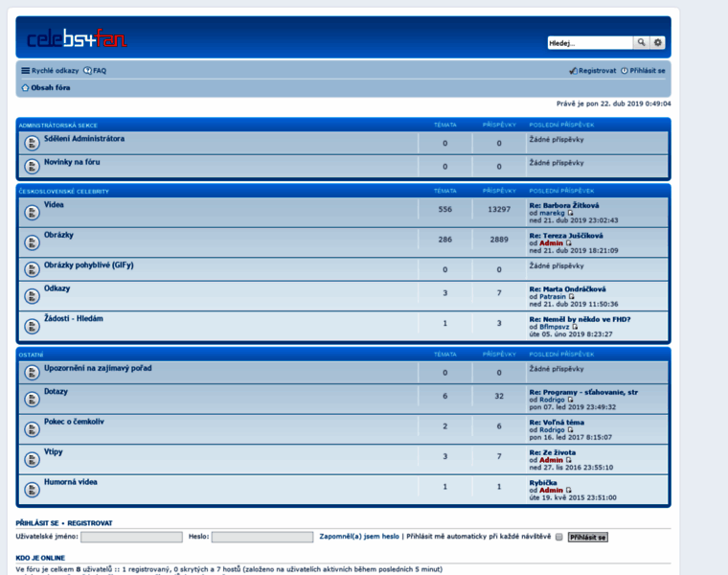Click the forum icon beside Humorná videa
The height and width of the screenshot is (575, 728).
tap(32, 490)
